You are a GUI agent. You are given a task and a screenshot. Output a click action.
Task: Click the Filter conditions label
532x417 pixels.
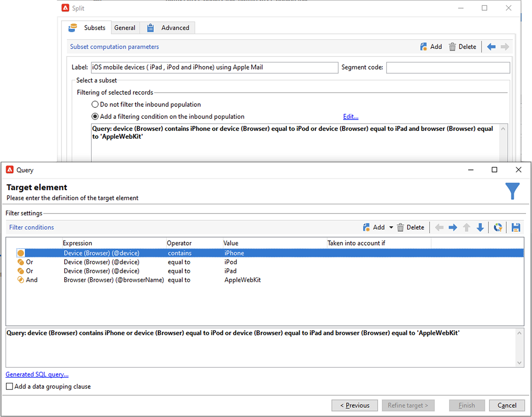[x=31, y=227]
